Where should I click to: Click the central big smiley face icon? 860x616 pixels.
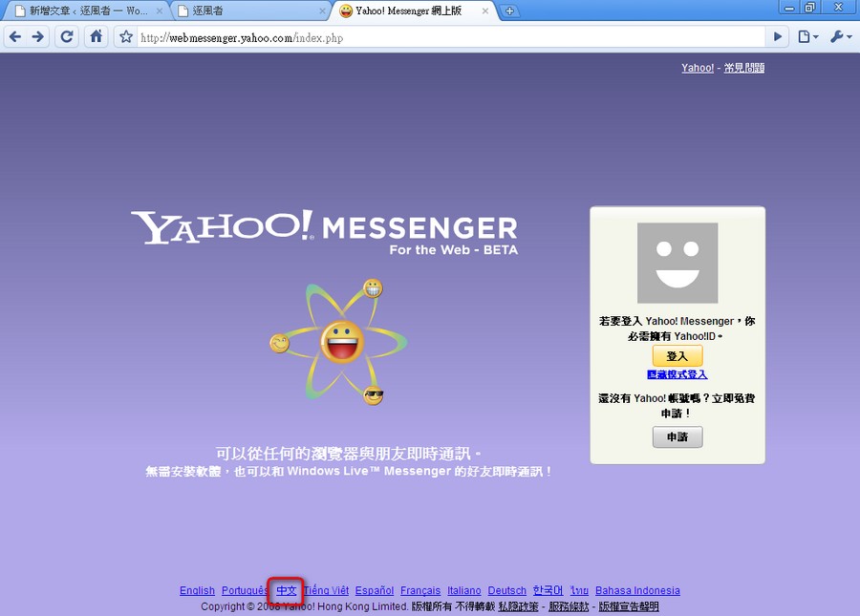click(342, 342)
